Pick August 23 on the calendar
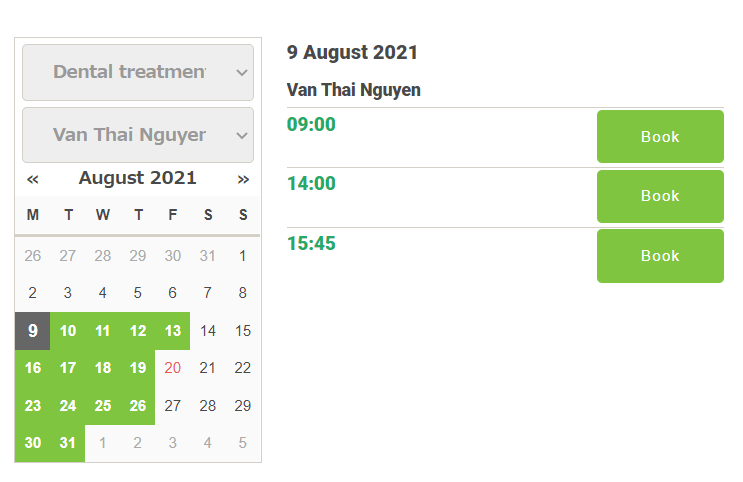 [33, 406]
